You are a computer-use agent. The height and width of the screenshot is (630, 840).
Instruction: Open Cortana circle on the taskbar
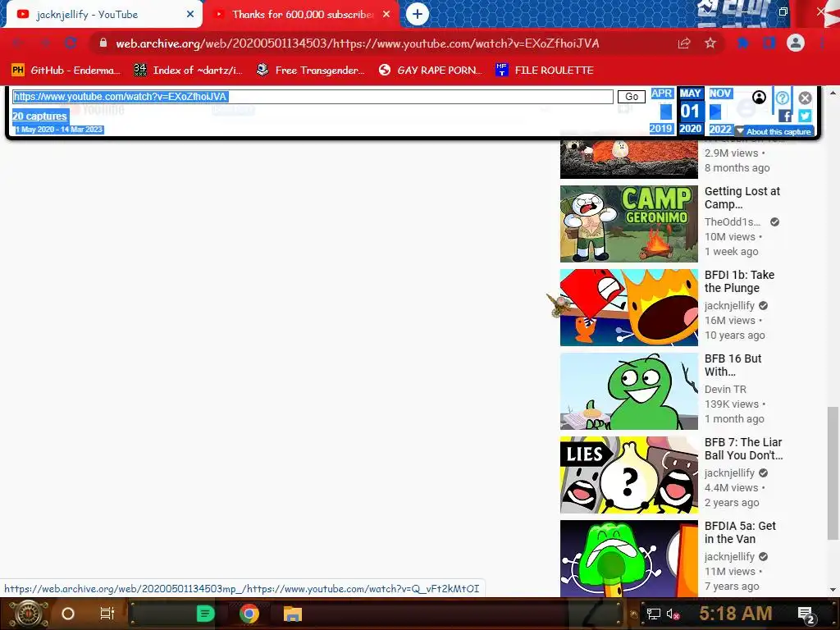pos(68,614)
